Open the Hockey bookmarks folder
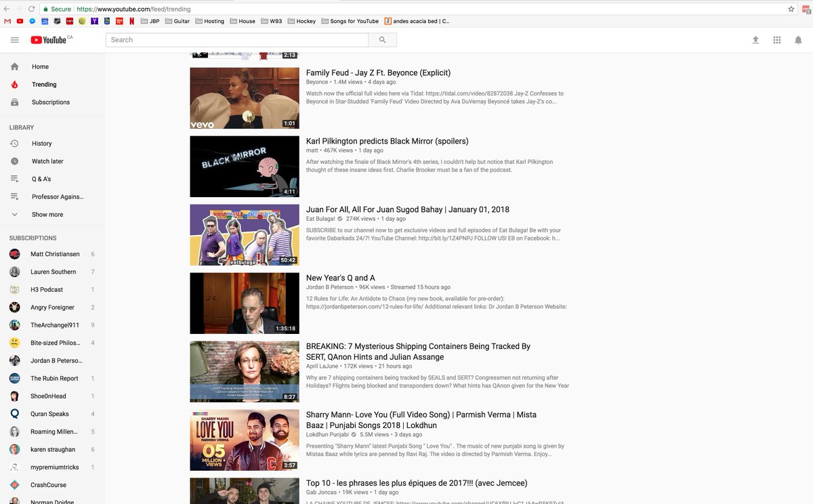813x504 pixels. (301, 21)
